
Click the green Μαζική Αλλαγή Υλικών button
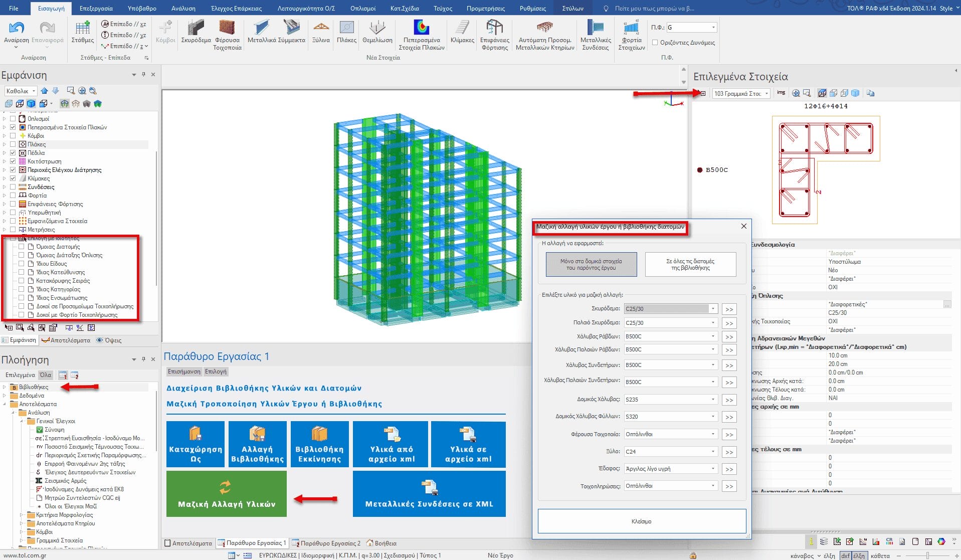226,494
